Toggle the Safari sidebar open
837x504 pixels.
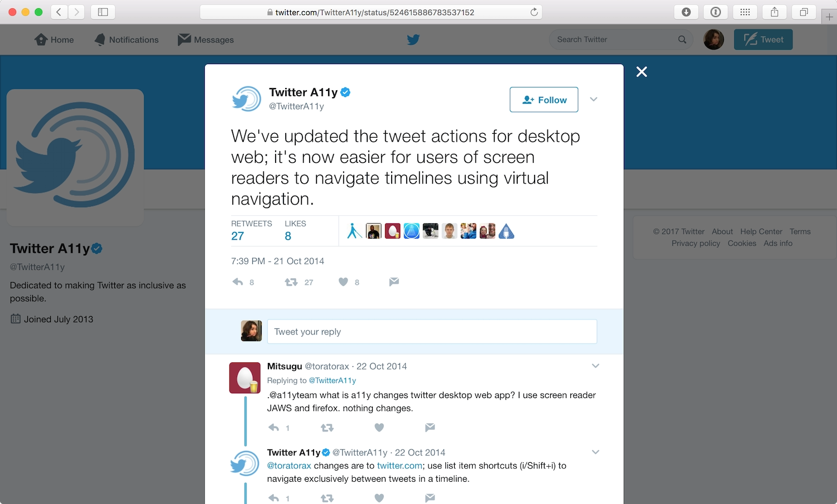click(x=103, y=11)
